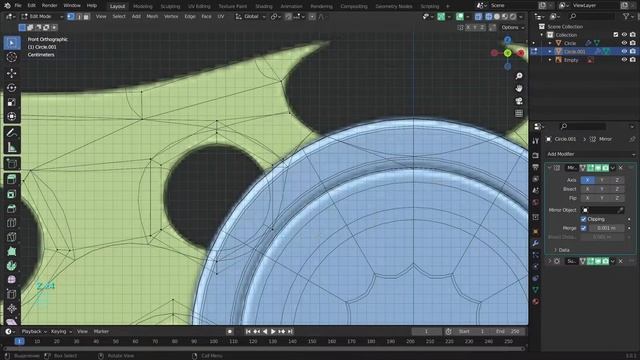Click the pan view hand icon
640x360 pixels.
click(519, 88)
